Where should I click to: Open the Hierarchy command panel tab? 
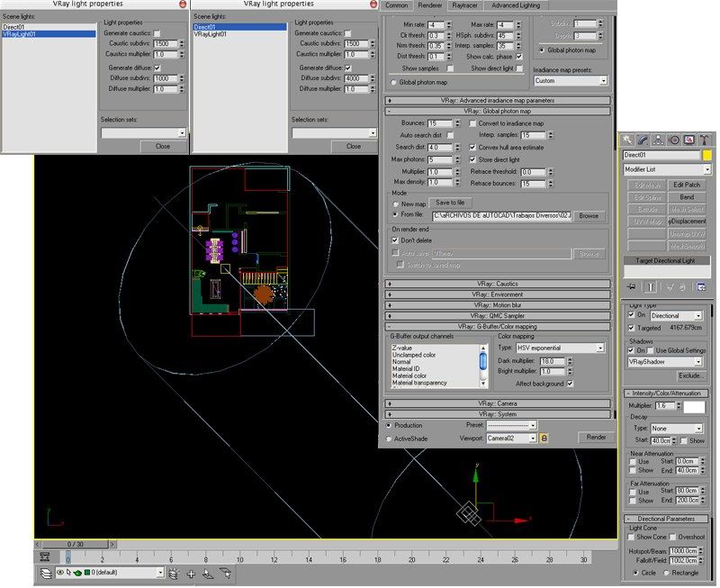coord(658,140)
